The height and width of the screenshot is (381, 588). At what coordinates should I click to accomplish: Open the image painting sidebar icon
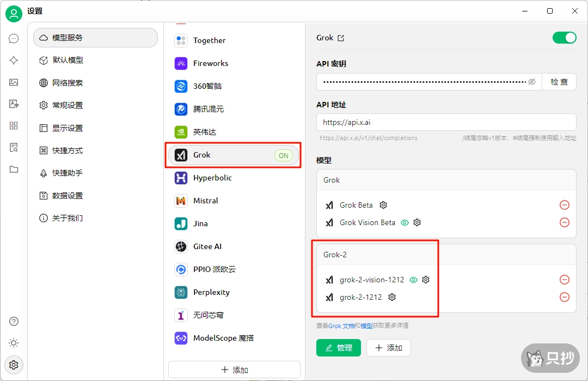pyautogui.click(x=14, y=82)
